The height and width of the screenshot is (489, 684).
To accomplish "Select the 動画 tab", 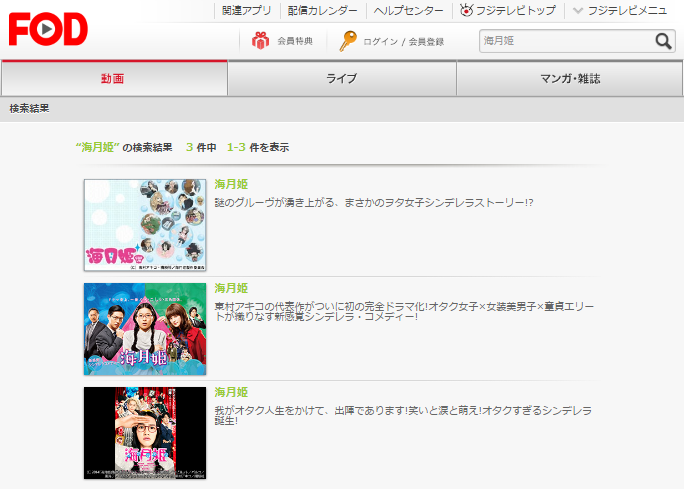I will 114,78.
